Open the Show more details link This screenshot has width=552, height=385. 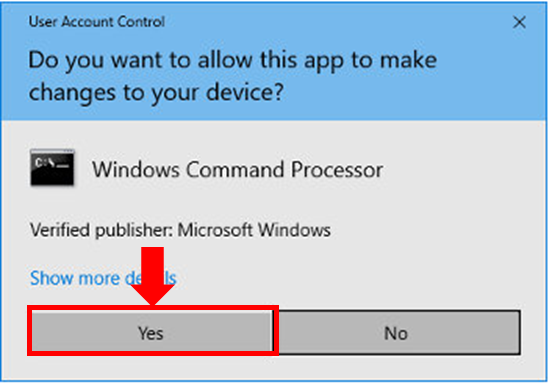coord(103,278)
